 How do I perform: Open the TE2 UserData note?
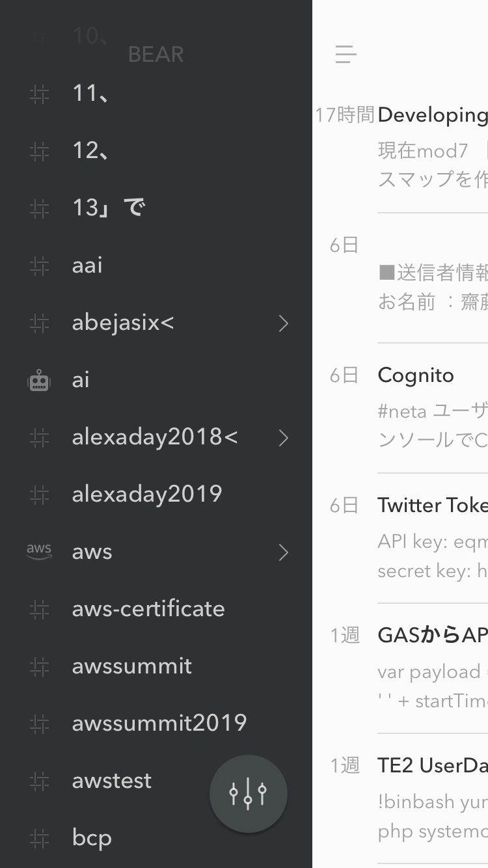point(400,798)
